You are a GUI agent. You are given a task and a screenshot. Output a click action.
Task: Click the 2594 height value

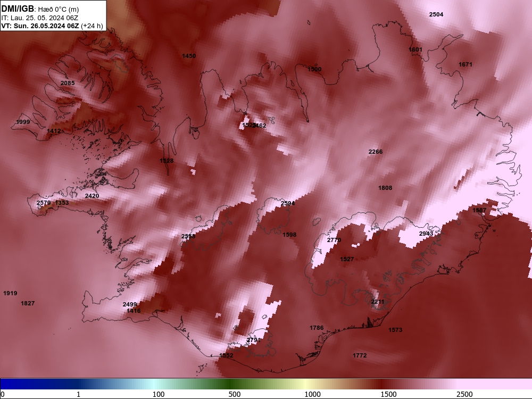(x=288, y=204)
